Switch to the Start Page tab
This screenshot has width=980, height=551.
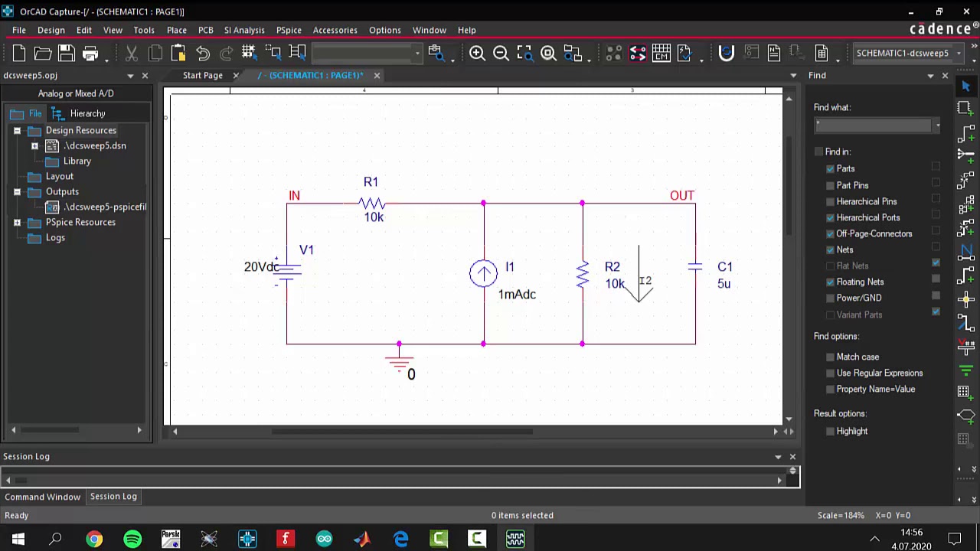(x=203, y=75)
